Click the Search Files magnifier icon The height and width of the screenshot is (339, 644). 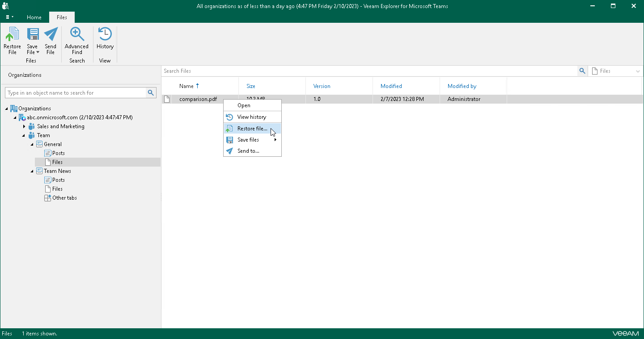point(582,71)
